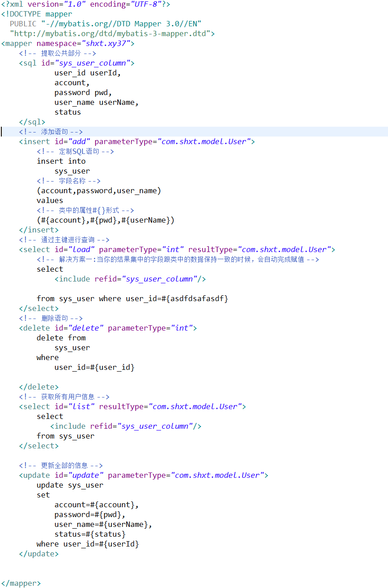Click the comment '类中的属性#{}形式'
This screenshot has width=388, height=588.
point(86,211)
